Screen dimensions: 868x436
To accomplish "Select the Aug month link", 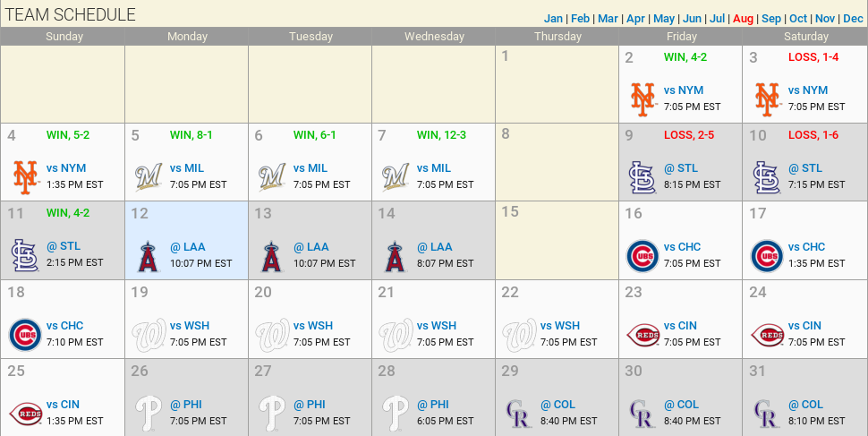I will click(x=743, y=19).
